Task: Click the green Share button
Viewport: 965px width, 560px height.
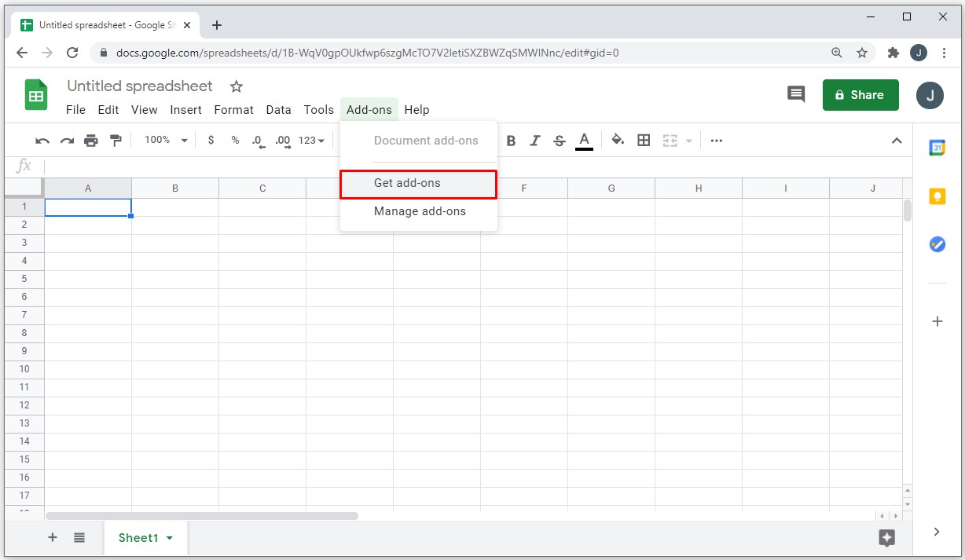Action: 860,95
